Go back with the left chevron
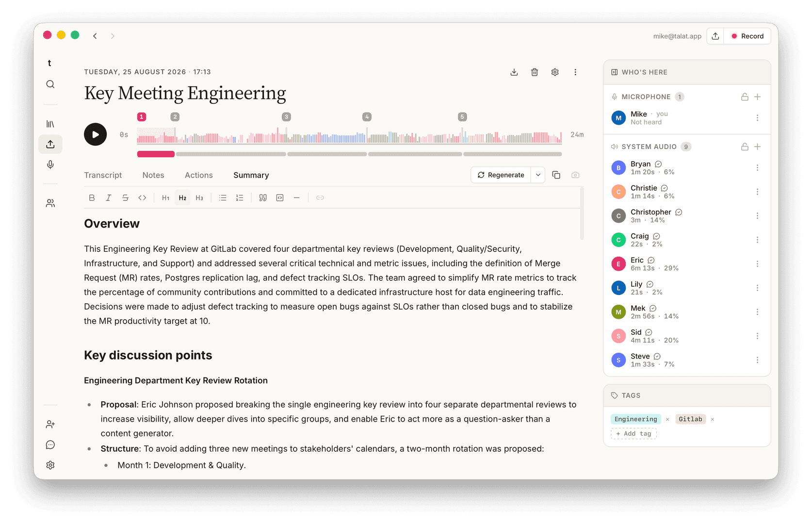The width and height of the screenshot is (812, 524). [95, 36]
